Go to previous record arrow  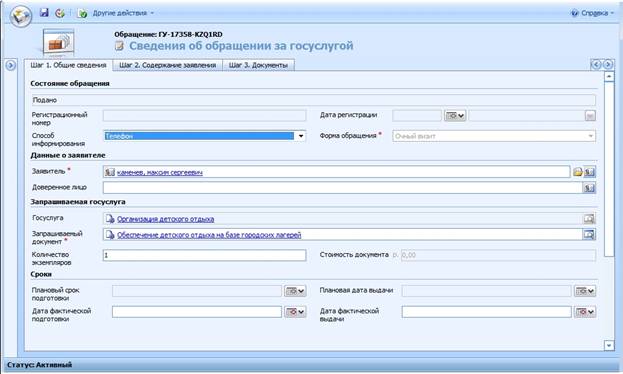point(596,64)
